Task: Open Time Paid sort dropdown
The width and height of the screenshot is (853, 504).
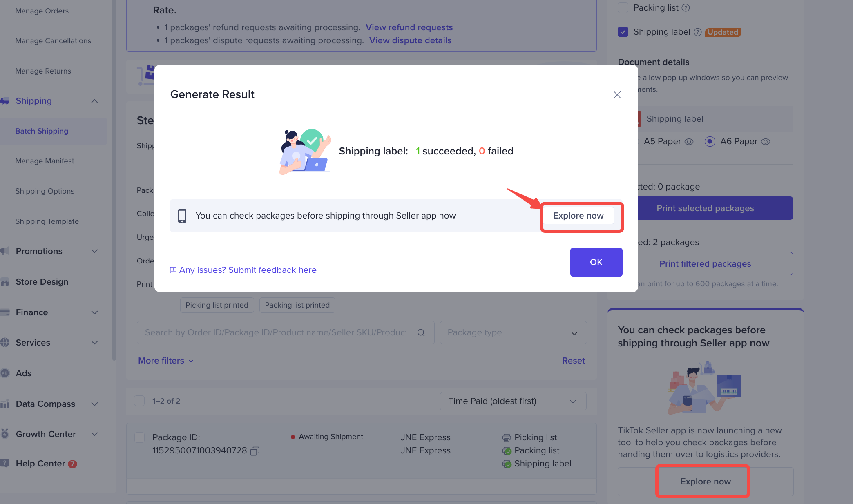Action: [x=513, y=401]
